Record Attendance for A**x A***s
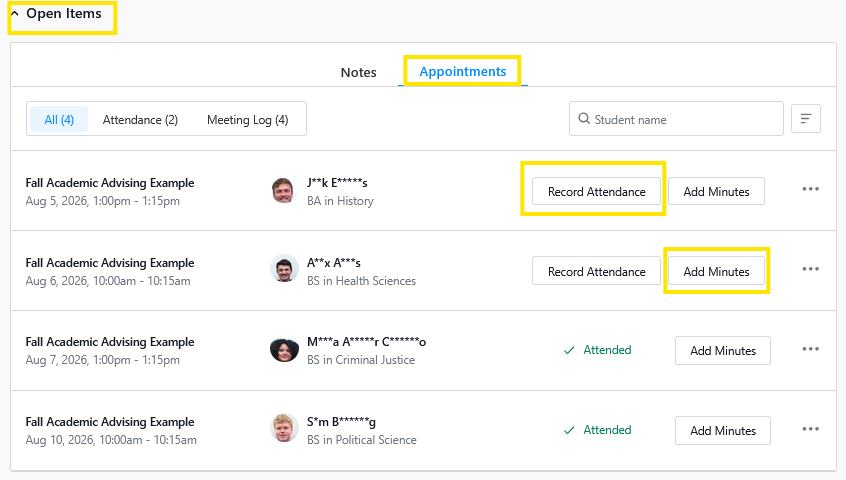846x480 pixels. pyautogui.click(x=596, y=271)
